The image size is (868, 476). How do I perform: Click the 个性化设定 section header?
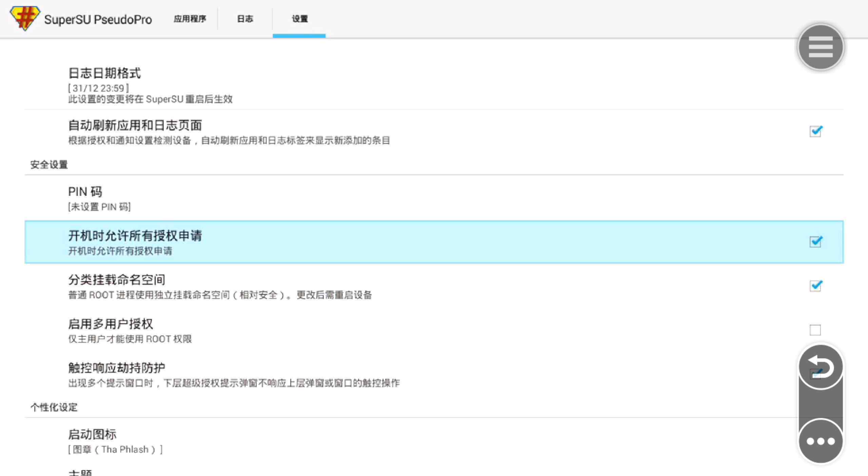pyautogui.click(x=54, y=407)
